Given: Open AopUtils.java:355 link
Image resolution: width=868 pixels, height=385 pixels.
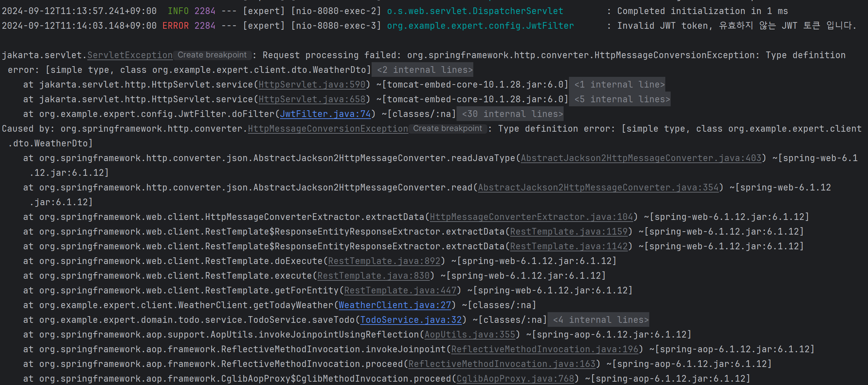Looking at the screenshot, I should [469, 335].
